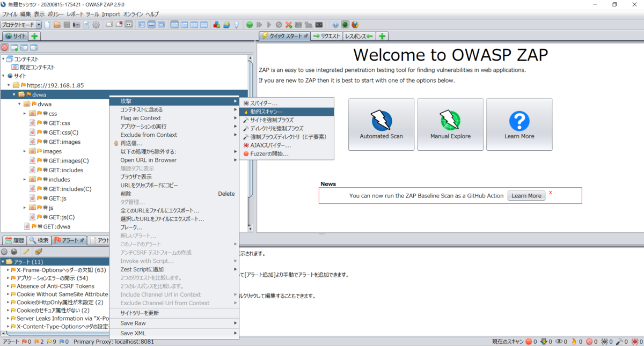
Task: Open Session Properties via the gear icon
Action: 96,25
